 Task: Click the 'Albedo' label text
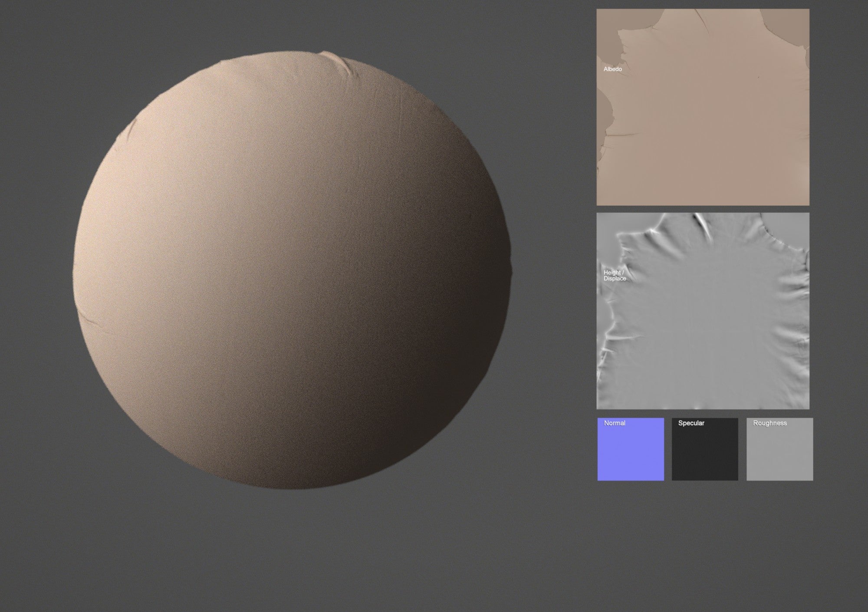pos(612,69)
